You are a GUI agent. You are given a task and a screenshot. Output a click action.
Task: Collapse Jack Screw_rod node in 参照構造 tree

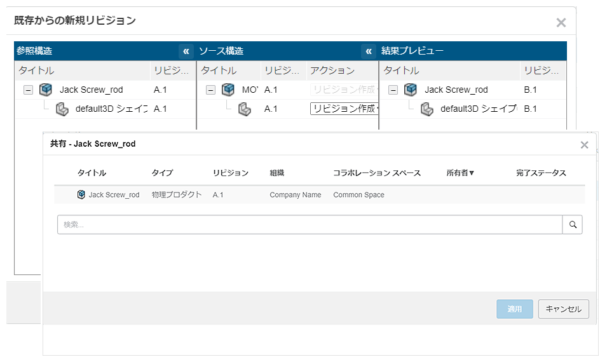point(28,90)
